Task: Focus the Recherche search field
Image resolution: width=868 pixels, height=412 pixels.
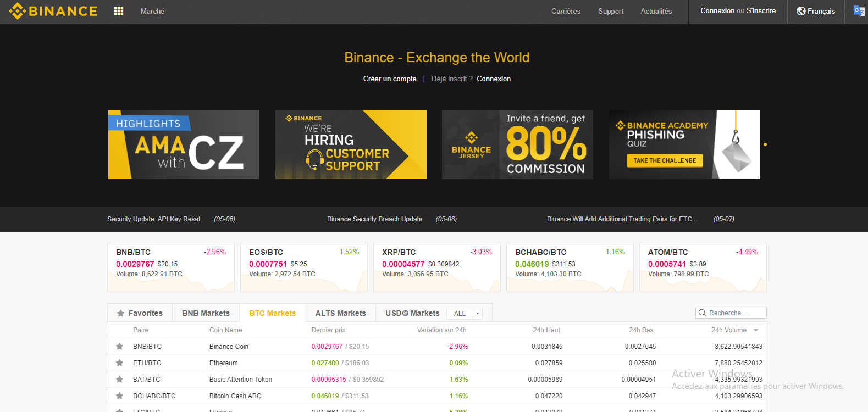Action: pyautogui.click(x=731, y=313)
